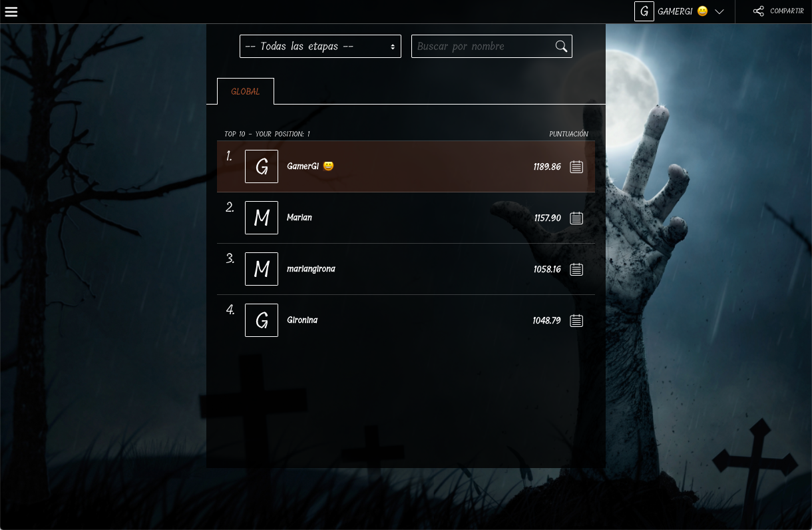
Task: Expand the 'Todas las etapas' dropdown
Action: 320,46
